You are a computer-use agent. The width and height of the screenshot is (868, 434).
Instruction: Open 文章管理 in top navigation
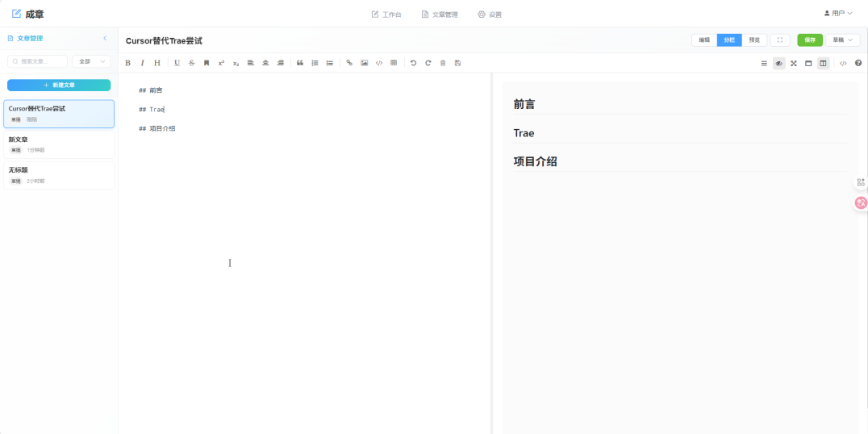click(x=440, y=15)
